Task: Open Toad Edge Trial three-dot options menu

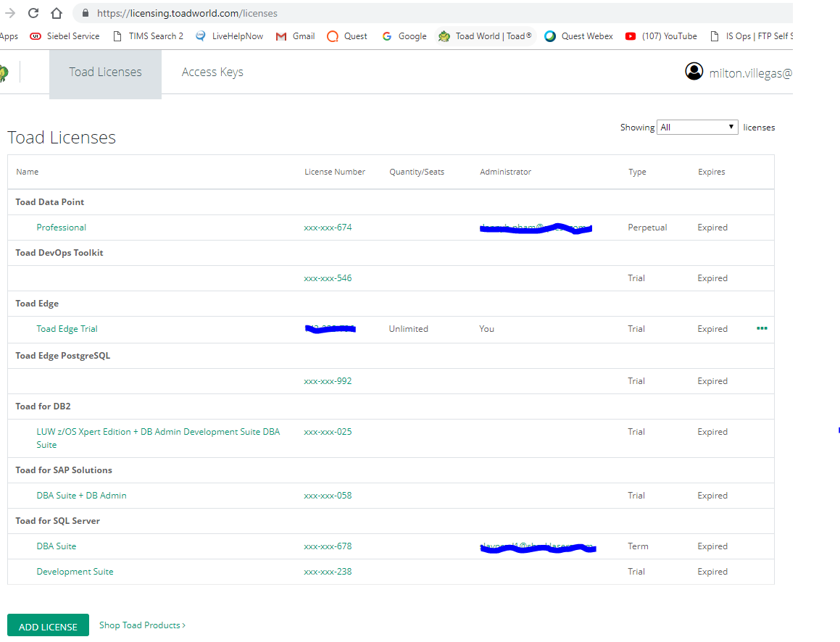Action: point(762,328)
